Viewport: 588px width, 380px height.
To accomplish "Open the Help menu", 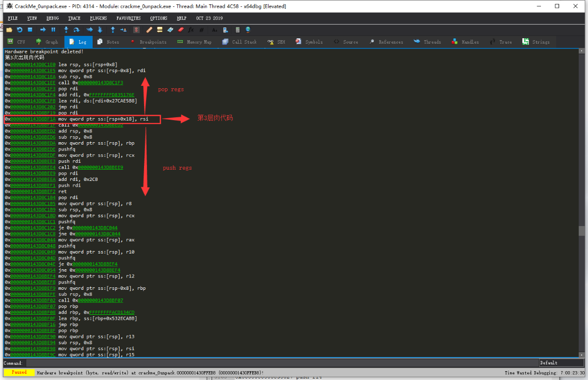I will point(182,18).
